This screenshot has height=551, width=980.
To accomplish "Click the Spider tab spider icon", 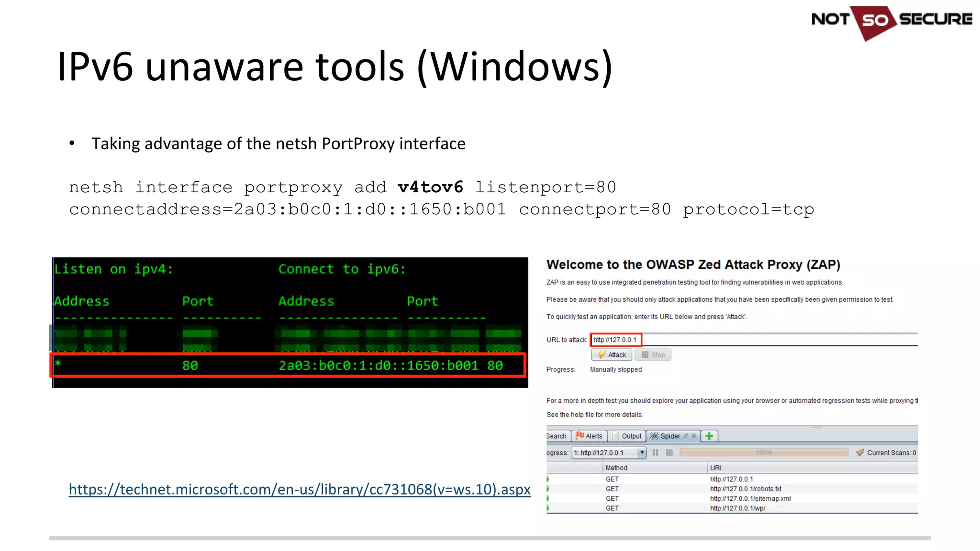I will click(x=654, y=436).
